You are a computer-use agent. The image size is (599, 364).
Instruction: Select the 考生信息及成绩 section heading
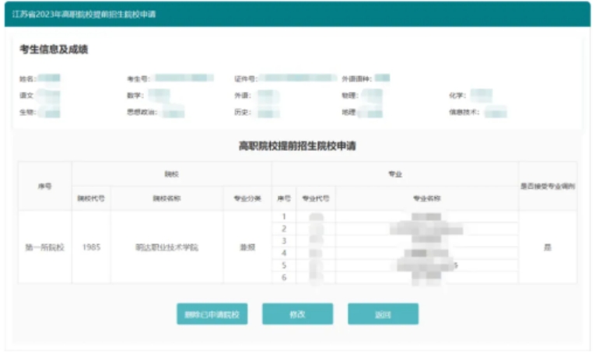(x=54, y=50)
